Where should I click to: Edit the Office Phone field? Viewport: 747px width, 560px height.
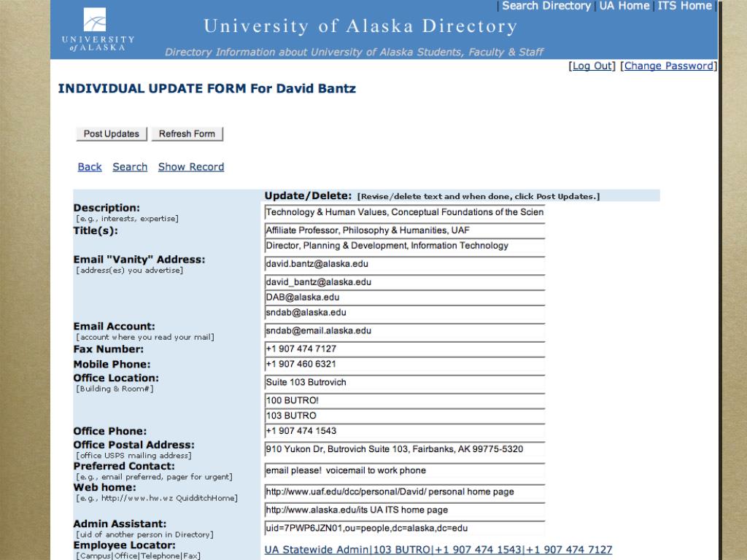click(404, 431)
